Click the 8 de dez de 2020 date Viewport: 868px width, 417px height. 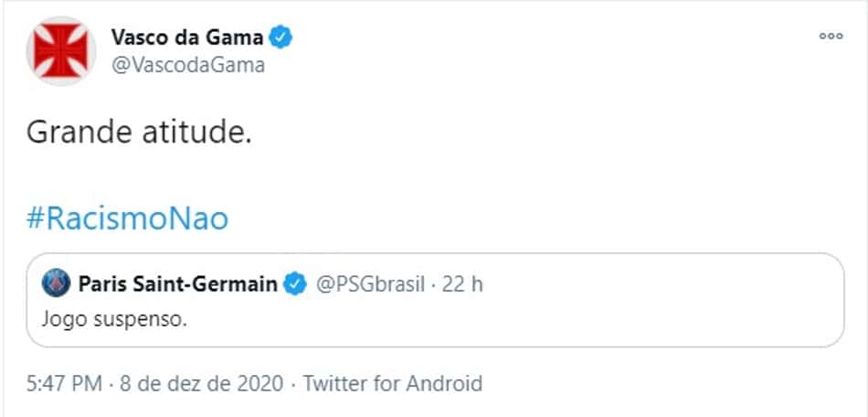tap(202, 383)
